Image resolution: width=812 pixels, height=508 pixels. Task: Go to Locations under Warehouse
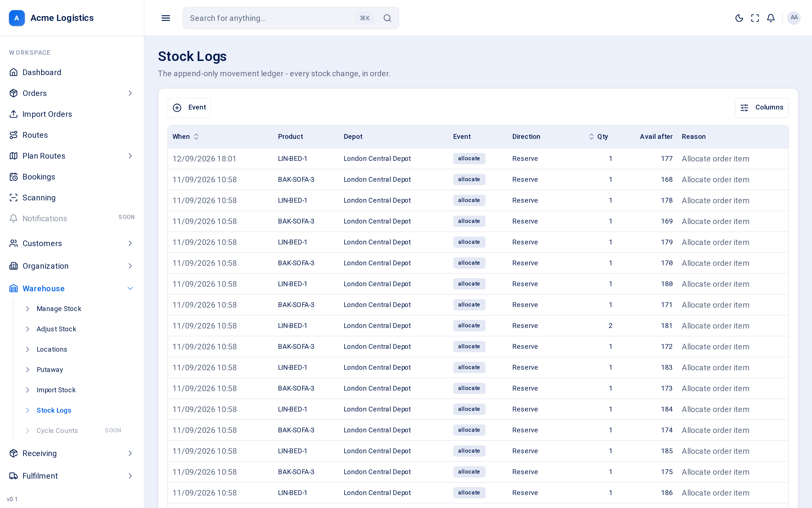coord(52,349)
